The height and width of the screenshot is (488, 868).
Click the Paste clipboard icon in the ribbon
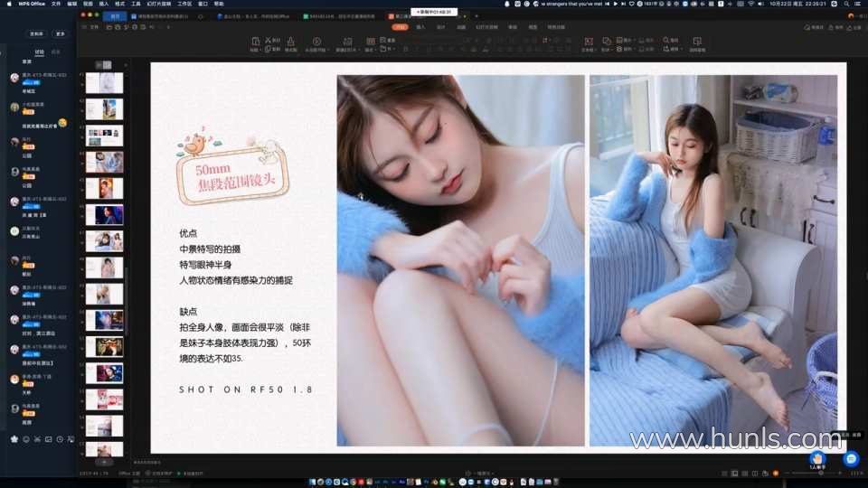[255, 42]
